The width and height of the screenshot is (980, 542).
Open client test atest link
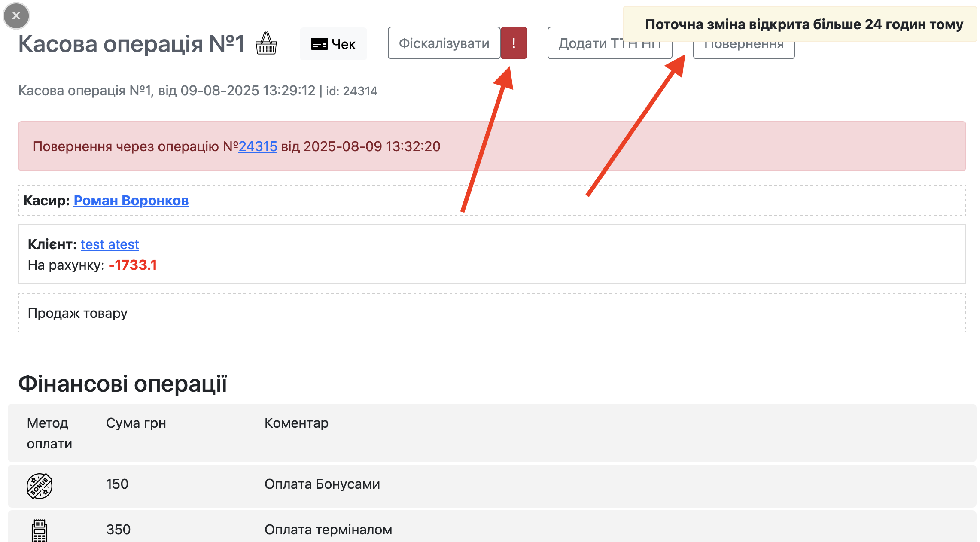(110, 244)
